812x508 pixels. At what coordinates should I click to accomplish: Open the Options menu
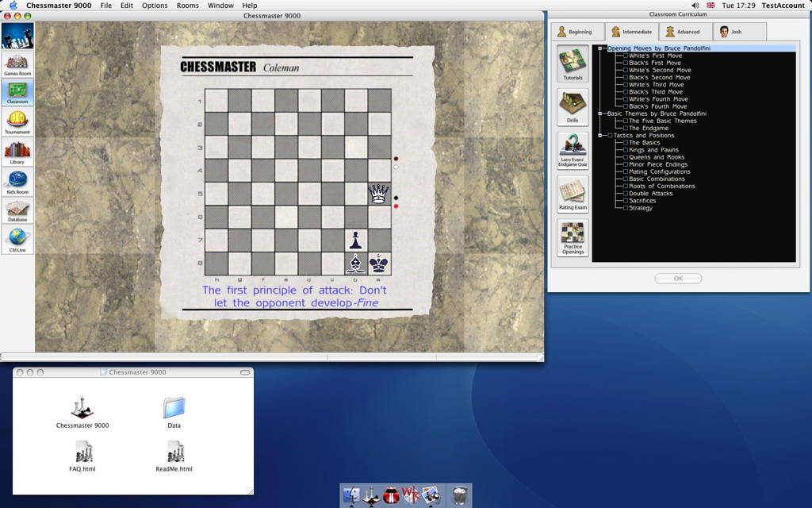(155, 6)
